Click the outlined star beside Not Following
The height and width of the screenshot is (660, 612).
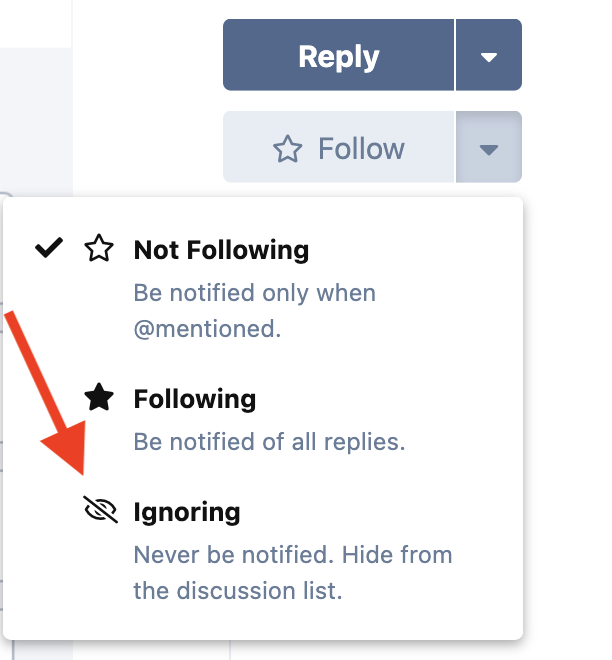click(x=99, y=248)
